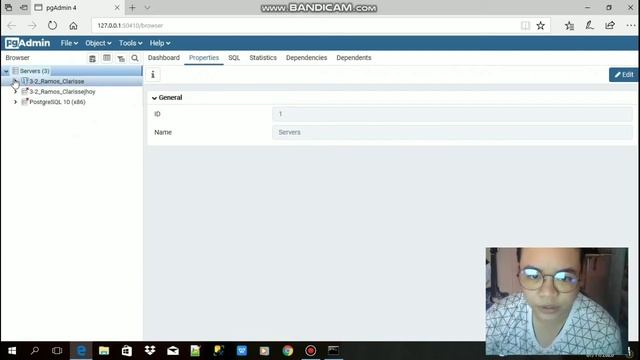Click the Search Objects magnifier icon
Image resolution: width=640 pixels, height=360 pixels.
point(135,58)
